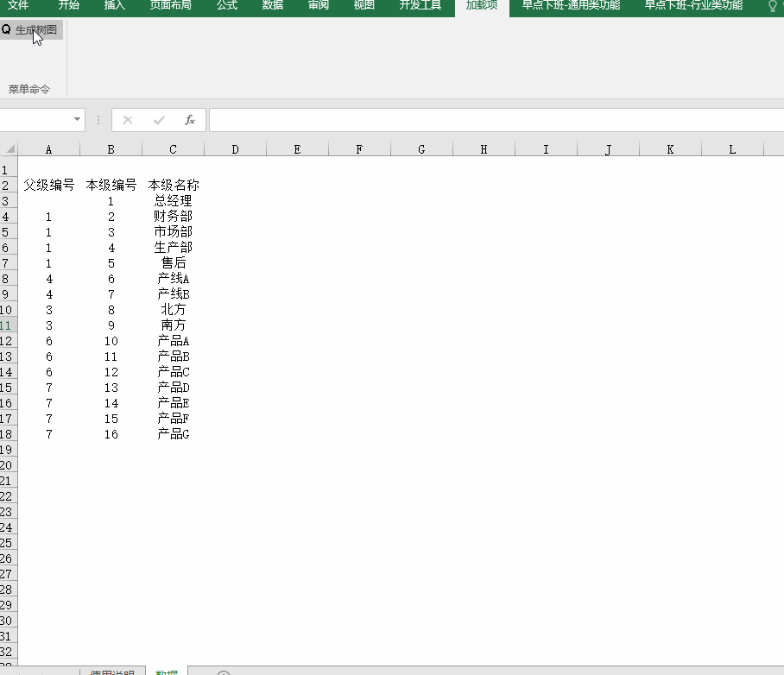The image size is (784, 675).
Task: Select column B header
Action: coord(111,149)
